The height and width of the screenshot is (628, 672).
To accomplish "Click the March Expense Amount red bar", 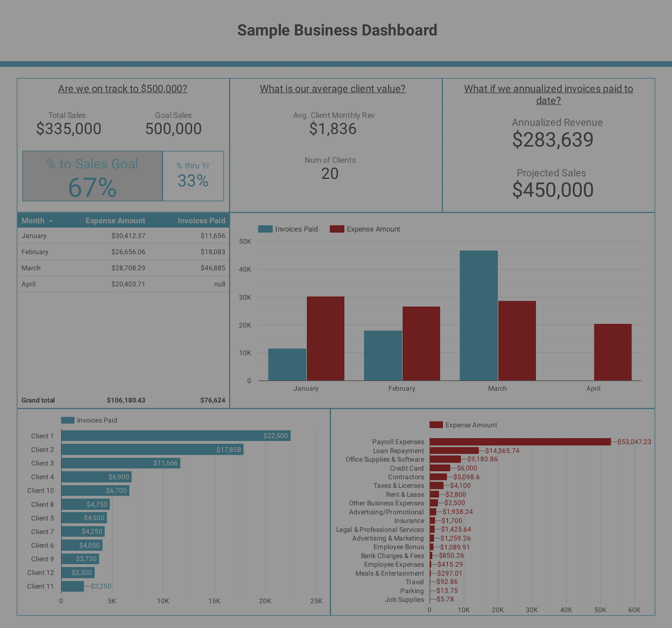I will (517, 341).
